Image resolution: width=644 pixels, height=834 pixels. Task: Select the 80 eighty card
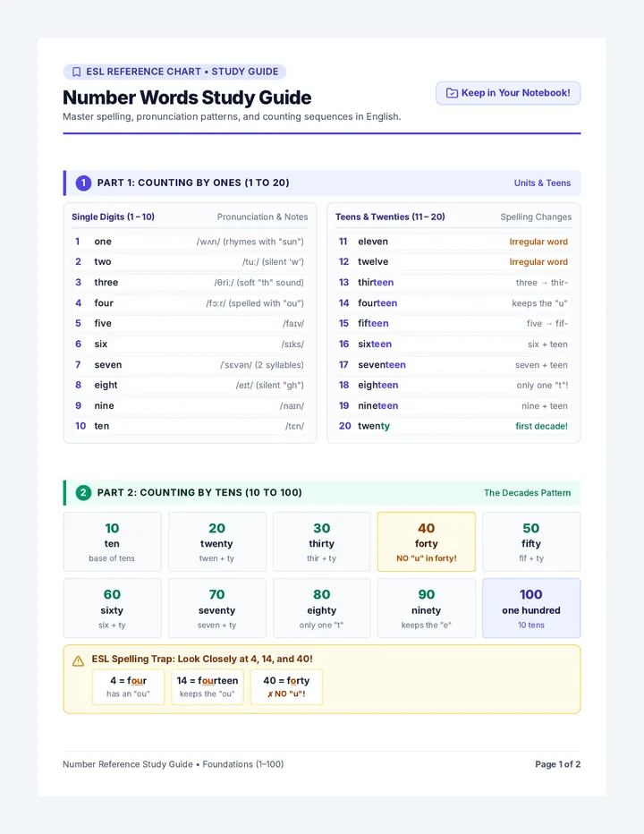(322, 608)
